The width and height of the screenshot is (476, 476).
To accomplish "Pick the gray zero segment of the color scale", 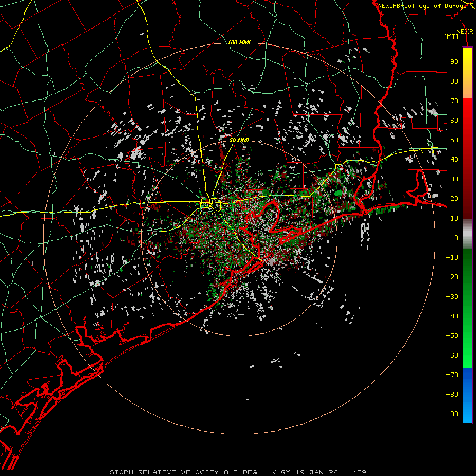I will coord(467,234).
